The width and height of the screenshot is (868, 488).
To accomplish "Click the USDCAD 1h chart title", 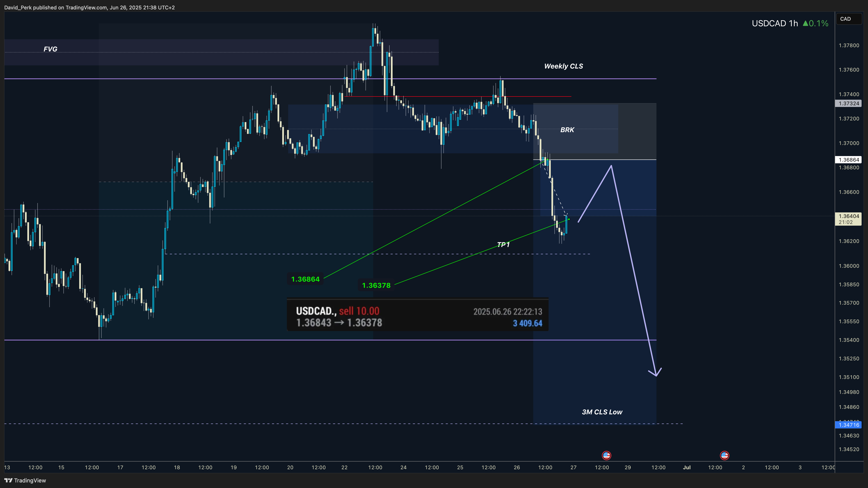I will coord(775,23).
